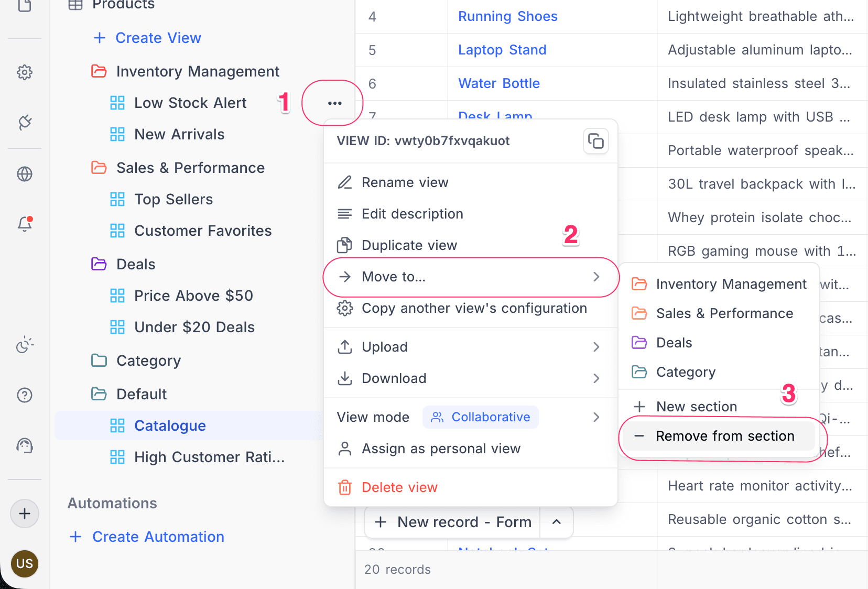Click the help question mark icon
This screenshot has width=868, height=589.
coord(25,395)
